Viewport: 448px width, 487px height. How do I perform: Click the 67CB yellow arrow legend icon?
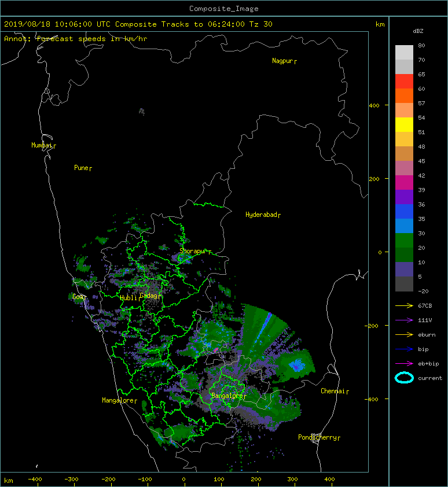point(404,305)
